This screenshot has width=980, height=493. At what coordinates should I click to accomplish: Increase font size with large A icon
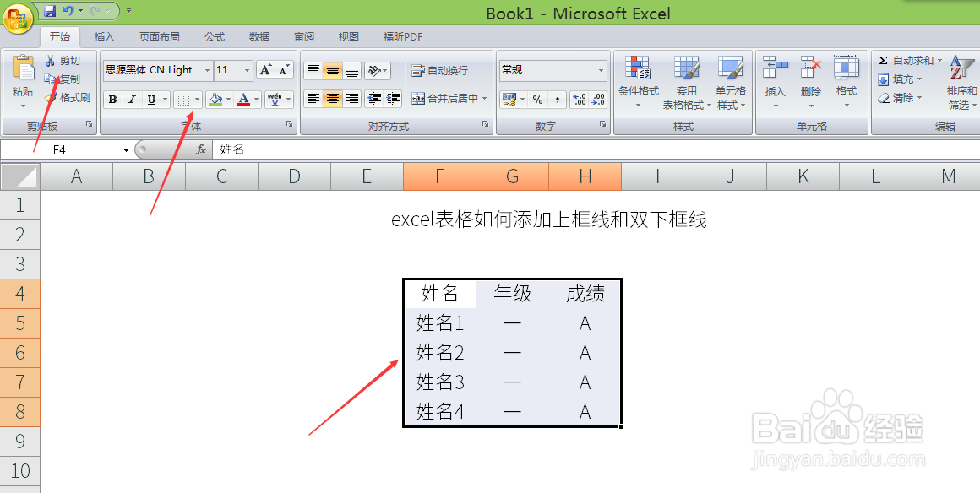pos(265,70)
